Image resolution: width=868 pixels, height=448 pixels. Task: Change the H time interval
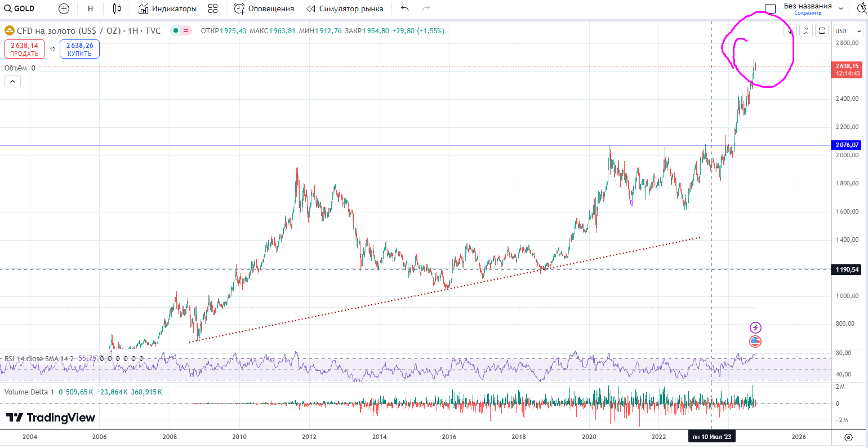click(91, 8)
